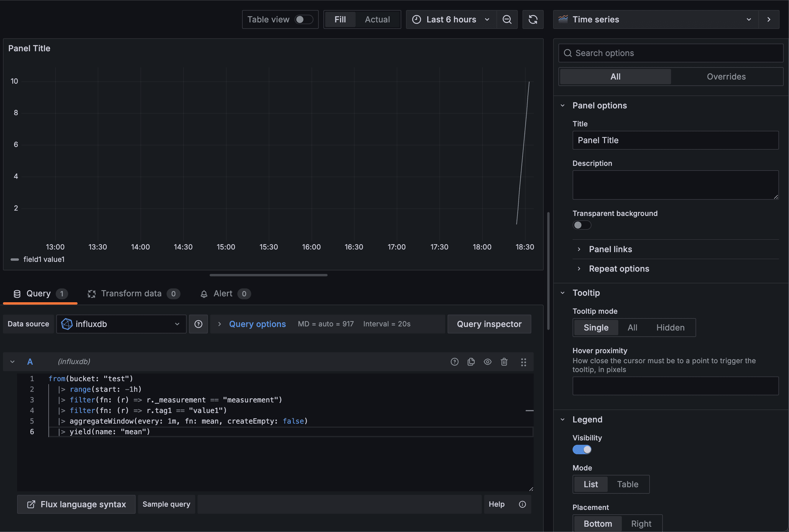Set Tooltip mode to Single

tap(596, 328)
